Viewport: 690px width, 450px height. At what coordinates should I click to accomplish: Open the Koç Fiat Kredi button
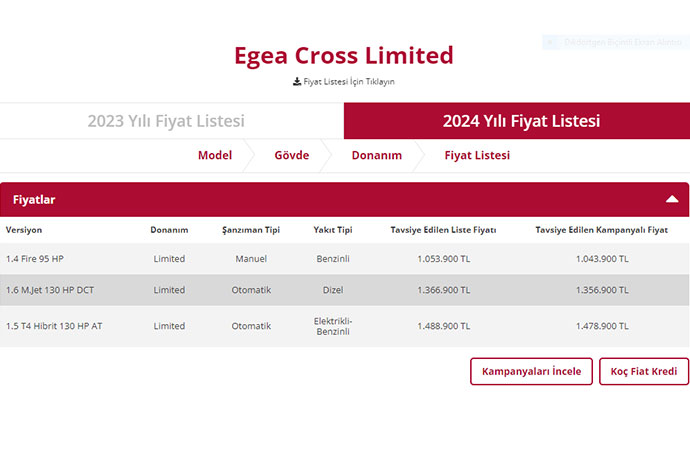click(644, 371)
